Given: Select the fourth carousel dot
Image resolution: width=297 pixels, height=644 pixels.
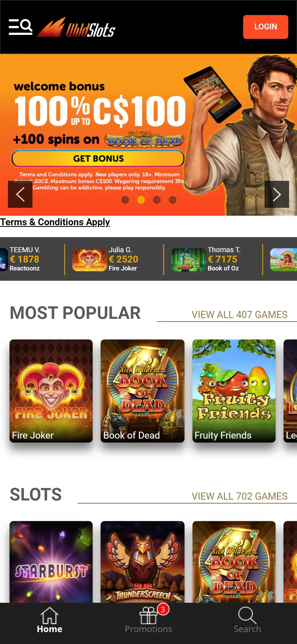Looking at the screenshot, I should (x=173, y=200).
